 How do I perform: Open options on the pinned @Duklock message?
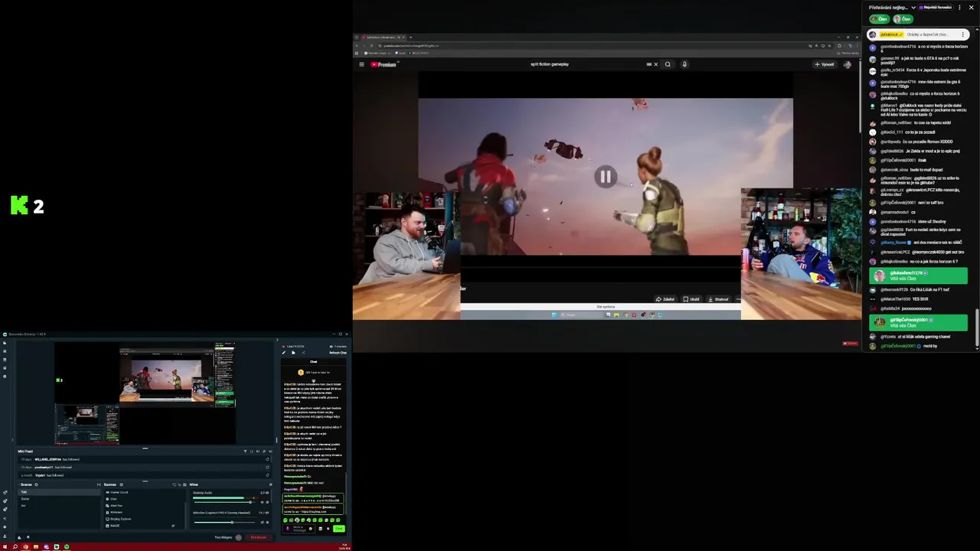[963, 34]
